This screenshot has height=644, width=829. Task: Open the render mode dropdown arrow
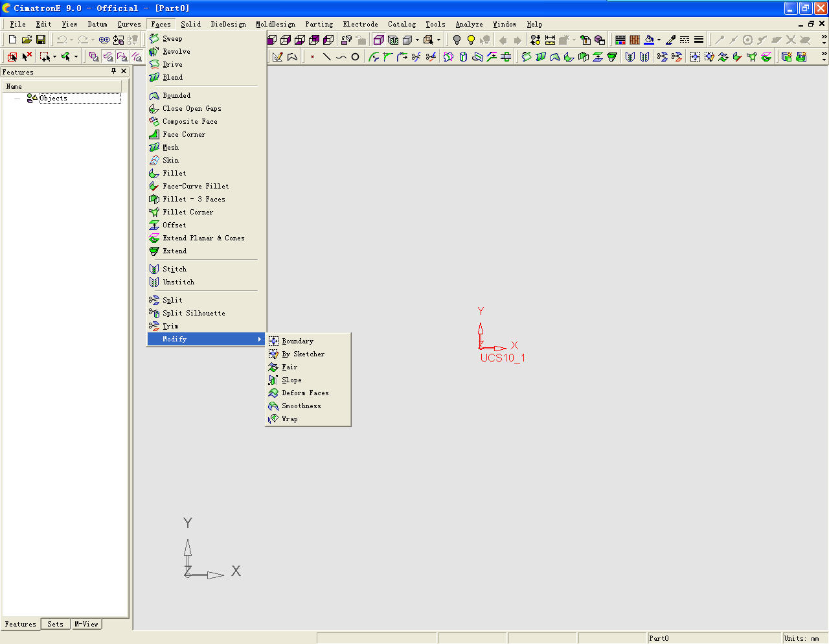tap(417, 40)
